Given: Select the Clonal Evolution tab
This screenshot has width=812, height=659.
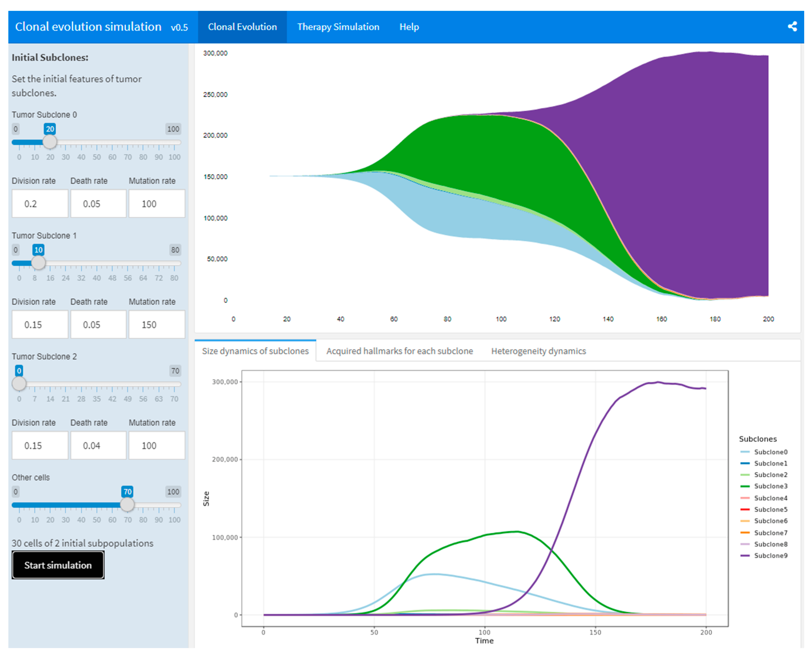Looking at the screenshot, I should [x=242, y=27].
